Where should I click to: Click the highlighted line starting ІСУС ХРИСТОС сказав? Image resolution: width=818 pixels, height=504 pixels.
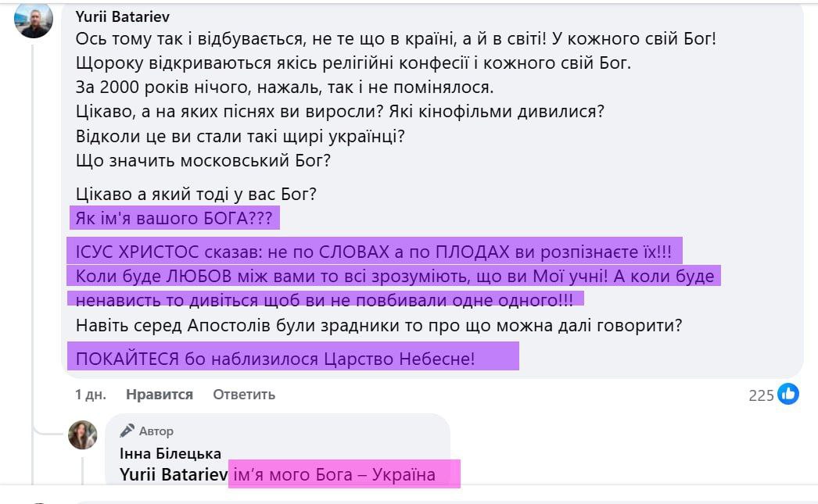(375, 253)
